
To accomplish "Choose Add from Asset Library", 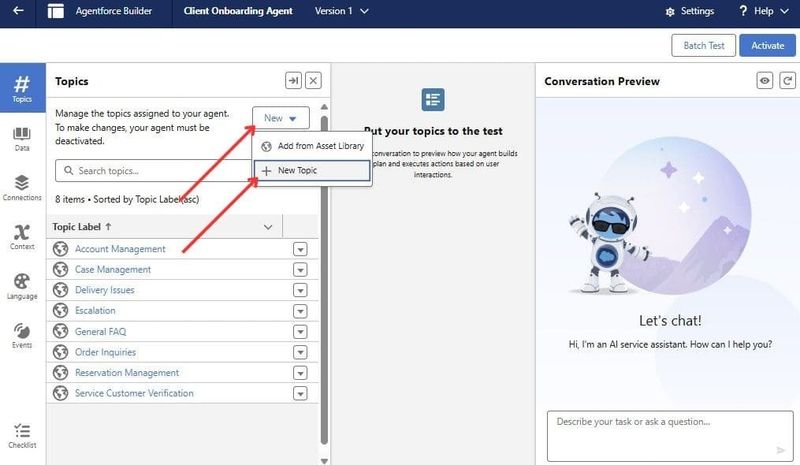I will click(312, 146).
